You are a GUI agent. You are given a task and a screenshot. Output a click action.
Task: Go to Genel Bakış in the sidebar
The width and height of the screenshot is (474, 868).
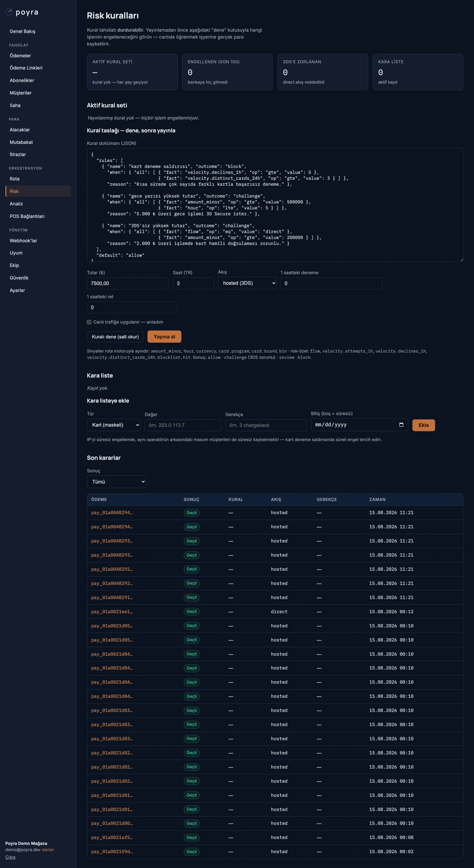(38, 31)
